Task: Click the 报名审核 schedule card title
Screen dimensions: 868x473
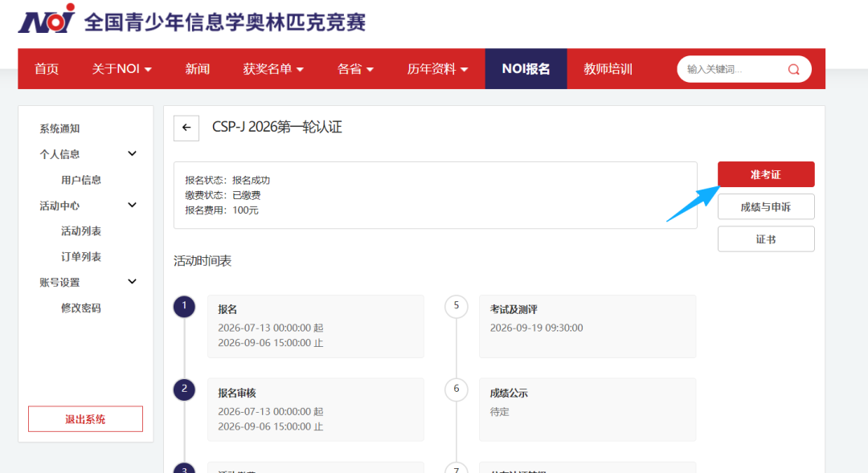Action: [237, 393]
